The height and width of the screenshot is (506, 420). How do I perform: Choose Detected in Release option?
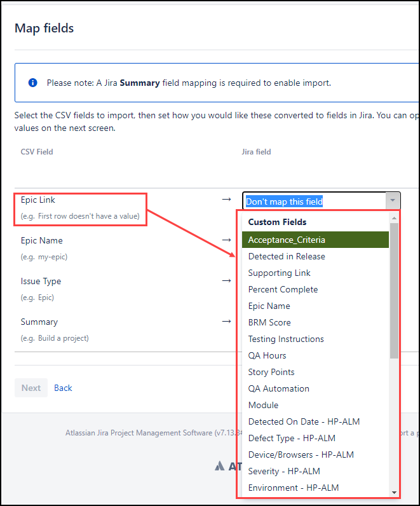[x=315, y=256]
